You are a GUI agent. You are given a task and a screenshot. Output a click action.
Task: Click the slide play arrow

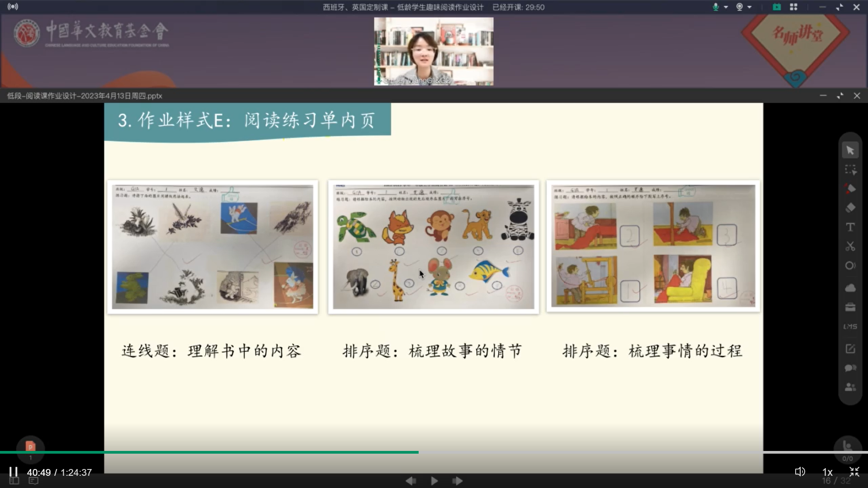434,481
